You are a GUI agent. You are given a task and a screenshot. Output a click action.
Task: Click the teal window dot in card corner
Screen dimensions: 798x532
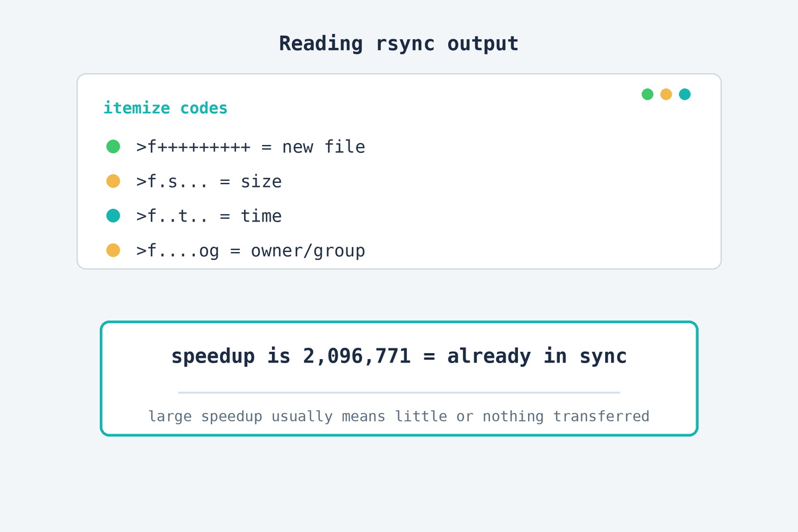[x=684, y=94]
